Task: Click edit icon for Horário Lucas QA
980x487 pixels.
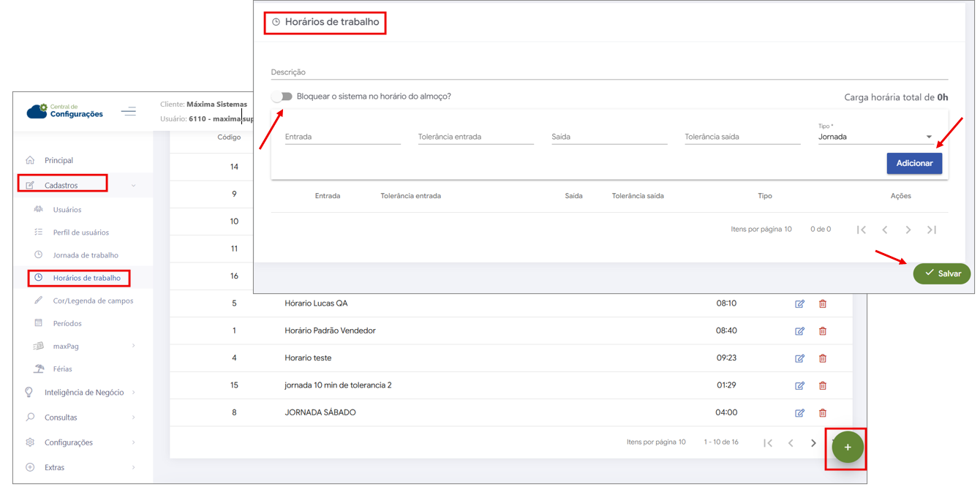Action: (799, 304)
